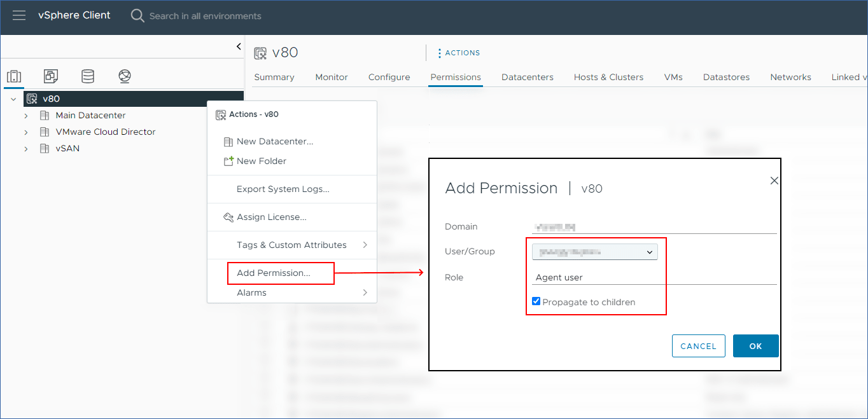Click the CANCEL button
The width and height of the screenshot is (868, 419).
coord(698,346)
